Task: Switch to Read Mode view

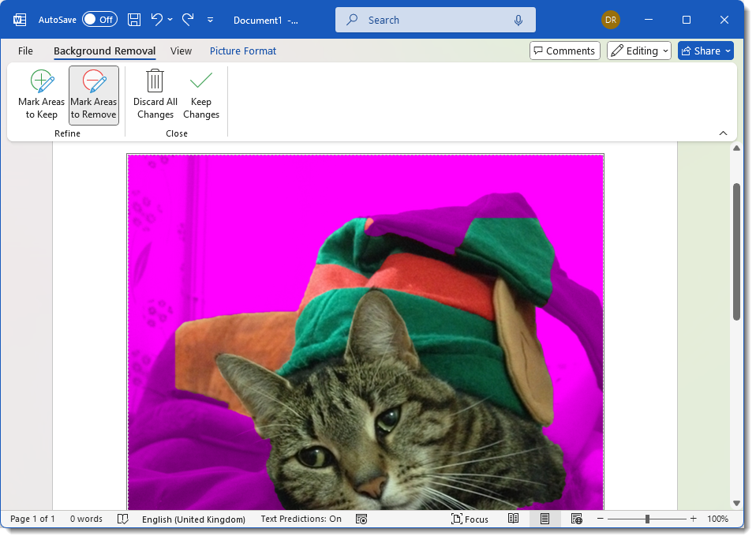Action: 513,519
